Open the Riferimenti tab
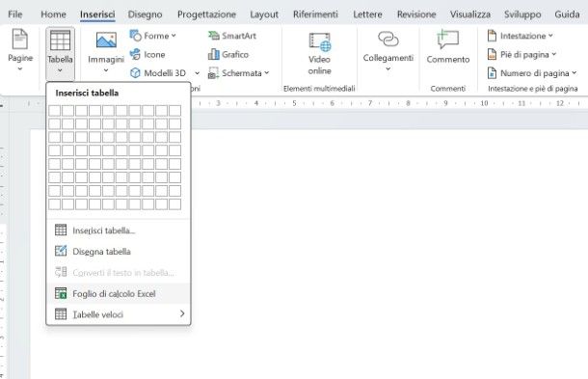Image resolution: width=588 pixels, height=379 pixels. coord(315,14)
